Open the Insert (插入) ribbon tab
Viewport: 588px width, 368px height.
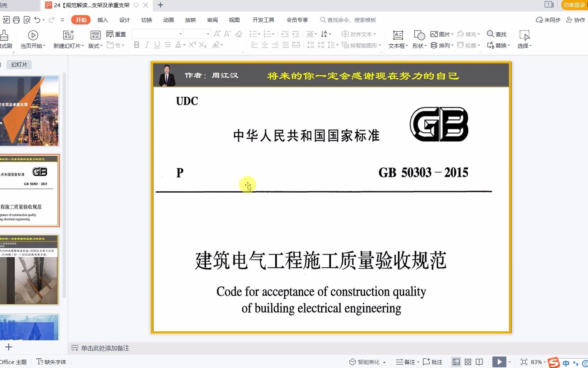point(103,20)
